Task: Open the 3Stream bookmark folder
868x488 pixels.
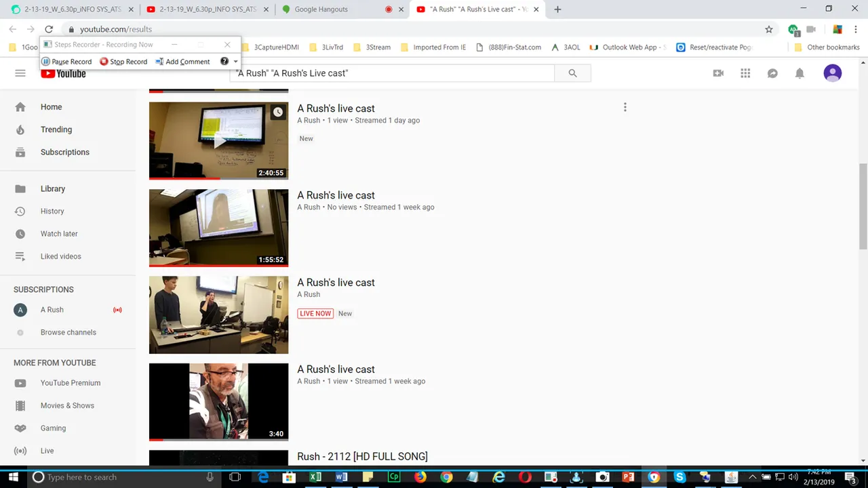Action: click(372, 47)
